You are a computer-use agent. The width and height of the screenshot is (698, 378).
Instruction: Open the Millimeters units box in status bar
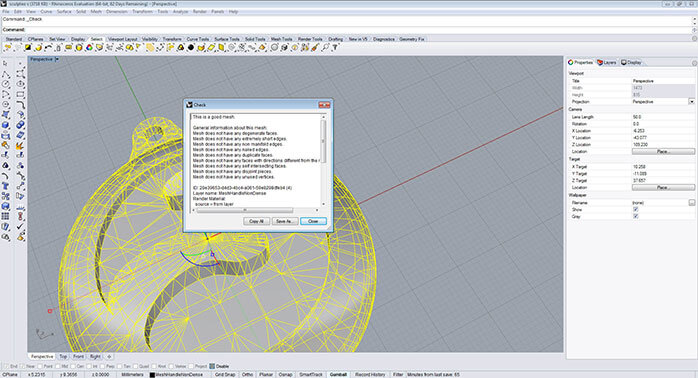[x=133, y=374]
